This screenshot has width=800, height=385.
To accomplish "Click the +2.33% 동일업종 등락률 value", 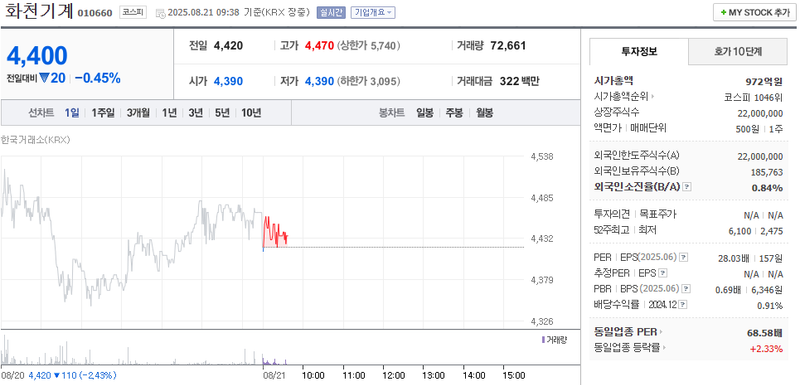I will click(767, 349).
